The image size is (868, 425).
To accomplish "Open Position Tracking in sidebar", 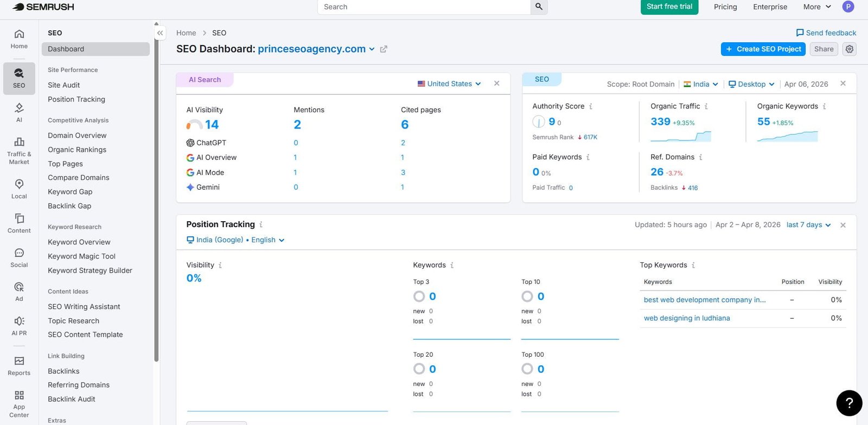I will [x=76, y=99].
